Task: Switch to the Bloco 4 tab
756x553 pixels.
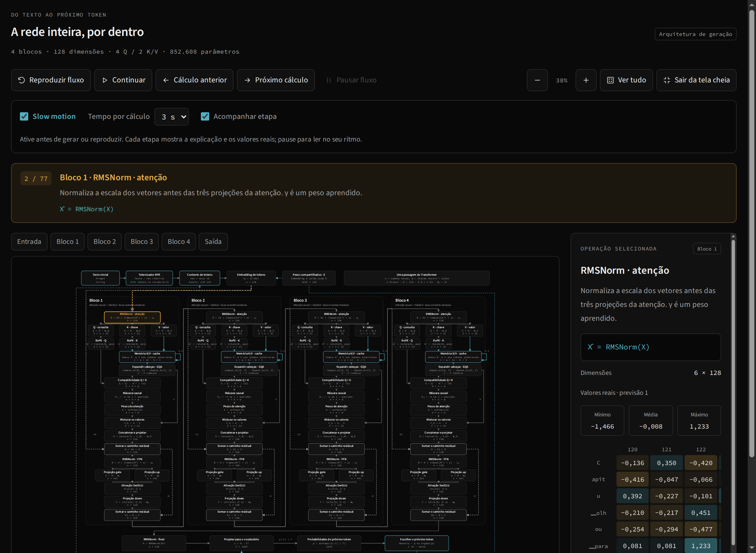Action: coord(179,242)
